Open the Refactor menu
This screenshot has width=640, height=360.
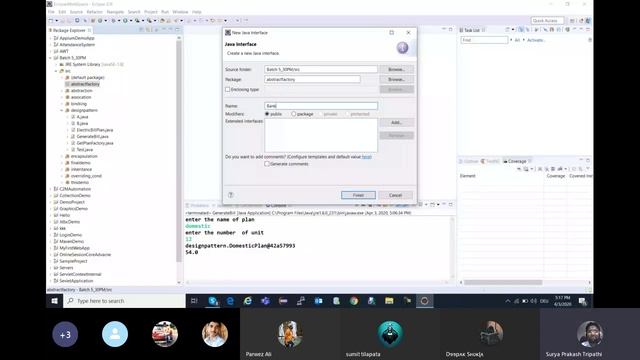[x=95, y=12]
